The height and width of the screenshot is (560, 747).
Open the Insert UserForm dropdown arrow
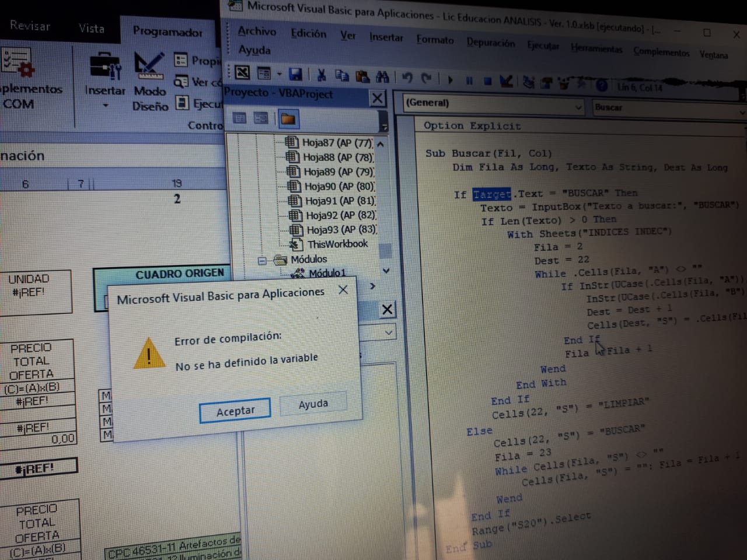tap(279, 74)
